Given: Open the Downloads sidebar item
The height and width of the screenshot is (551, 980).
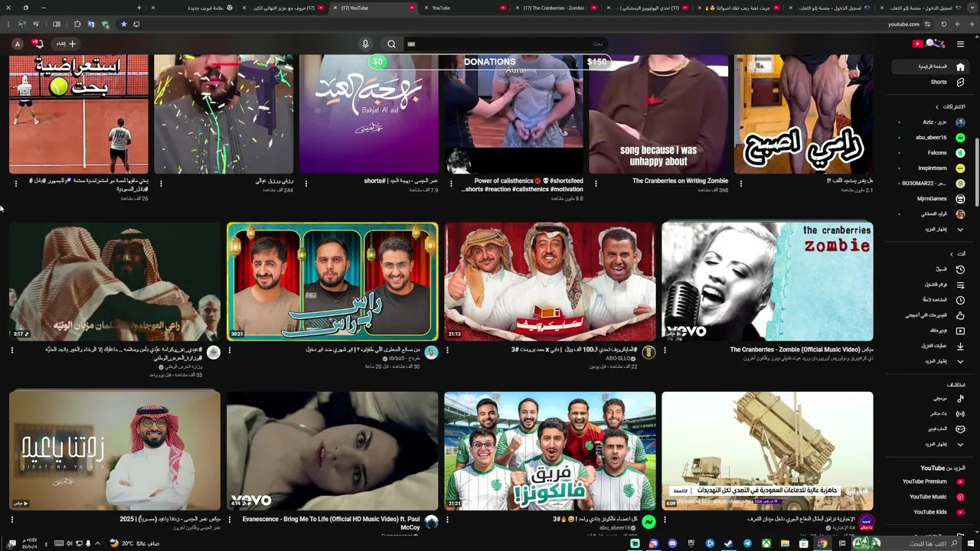Looking at the screenshot, I should pos(931,345).
